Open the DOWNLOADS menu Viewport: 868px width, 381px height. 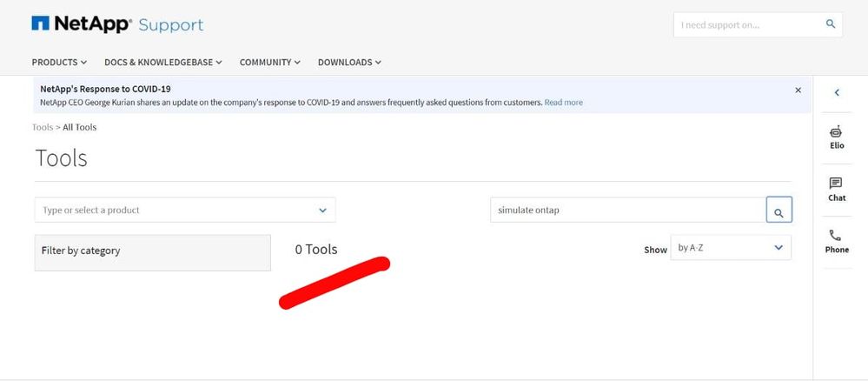tap(349, 62)
